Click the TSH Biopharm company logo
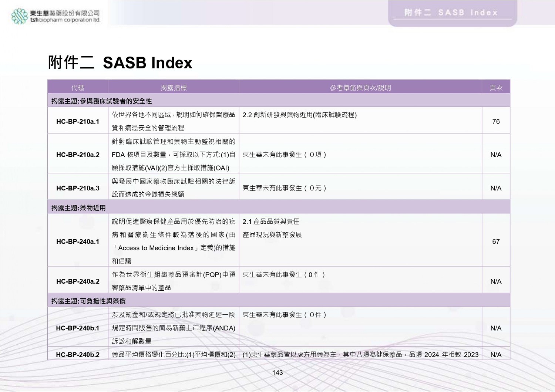Screen dimensions: 555x392 tap(55, 16)
